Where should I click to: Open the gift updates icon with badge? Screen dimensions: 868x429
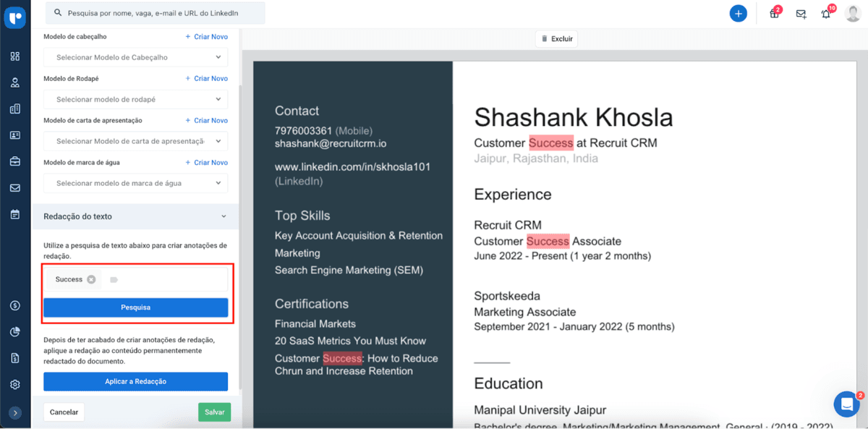(x=774, y=14)
